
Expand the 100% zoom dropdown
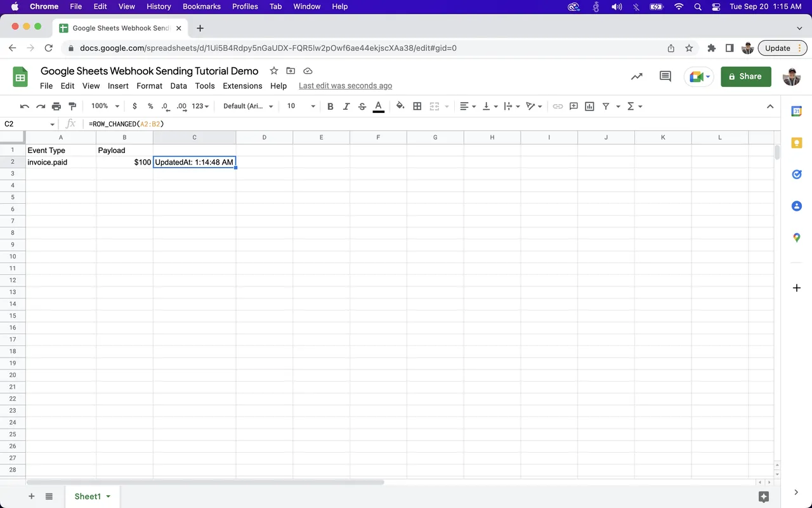tap(105, 106)
